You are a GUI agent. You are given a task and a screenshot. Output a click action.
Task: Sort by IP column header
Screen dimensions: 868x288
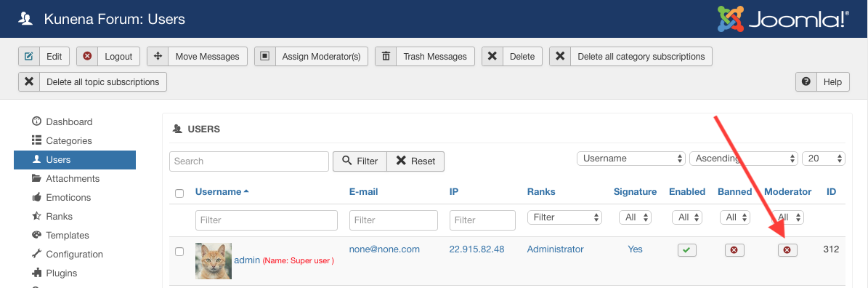[x=454, y=191]
